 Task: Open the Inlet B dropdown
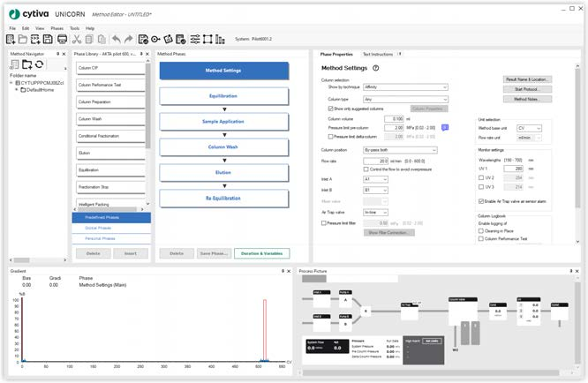[x=376, y=190]
